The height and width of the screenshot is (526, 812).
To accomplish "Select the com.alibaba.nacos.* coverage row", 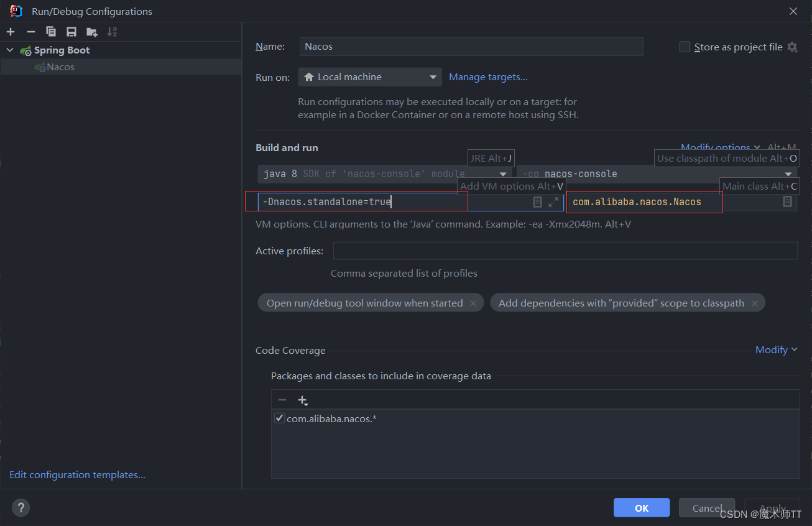I will 535,418.
